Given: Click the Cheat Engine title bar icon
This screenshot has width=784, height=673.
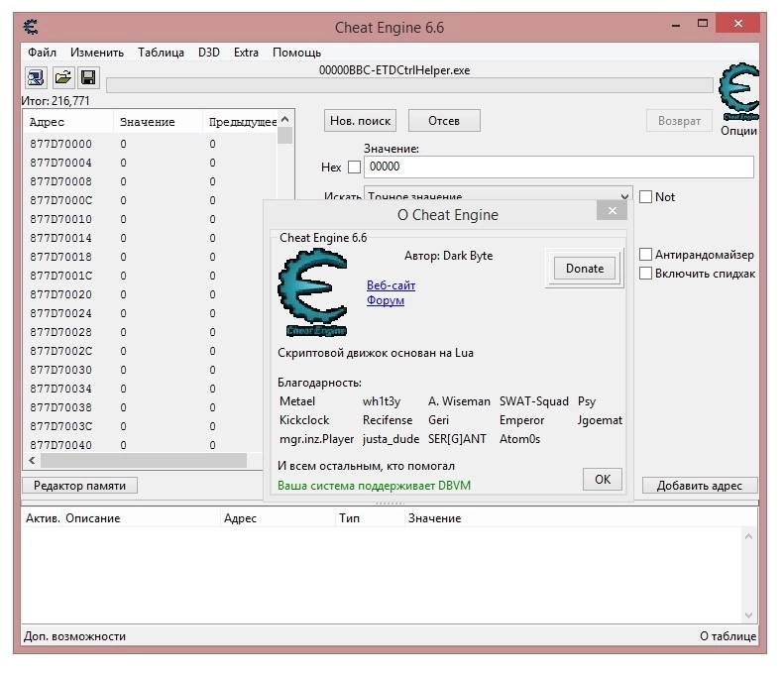Looking at the screenshot, I should (31, 27).
